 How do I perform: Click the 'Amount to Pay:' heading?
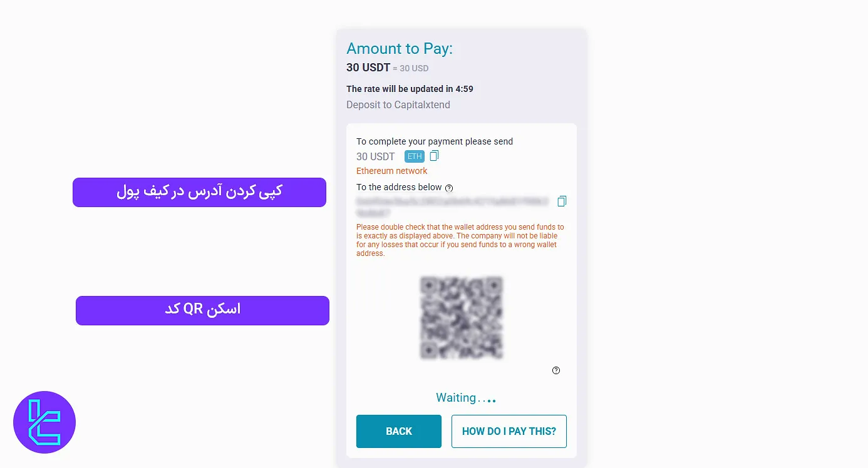[400, 48]
